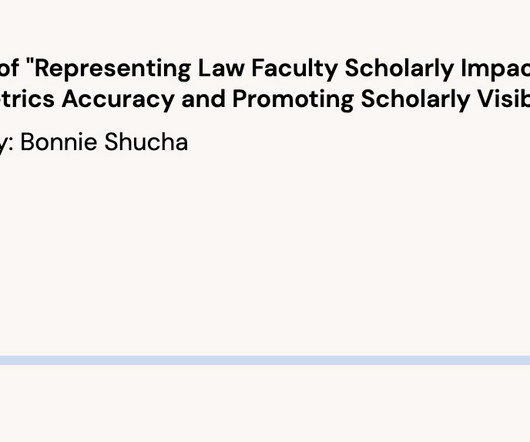Click the partial word "Visib" at right edge
The height and width of the screenshot is (442, 530).
click(503, 98)
